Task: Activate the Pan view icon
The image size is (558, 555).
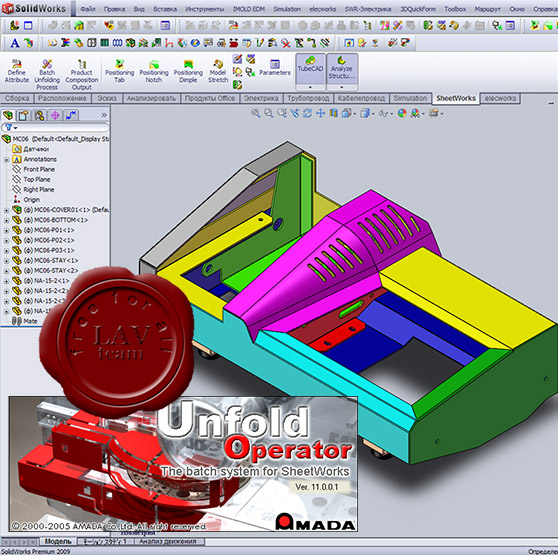Action: (320, 113)
